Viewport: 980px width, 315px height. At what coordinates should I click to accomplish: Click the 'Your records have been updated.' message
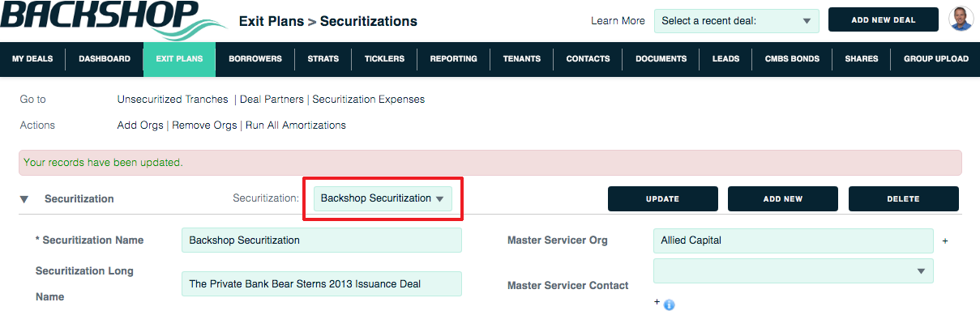click(x=104, y=162)
